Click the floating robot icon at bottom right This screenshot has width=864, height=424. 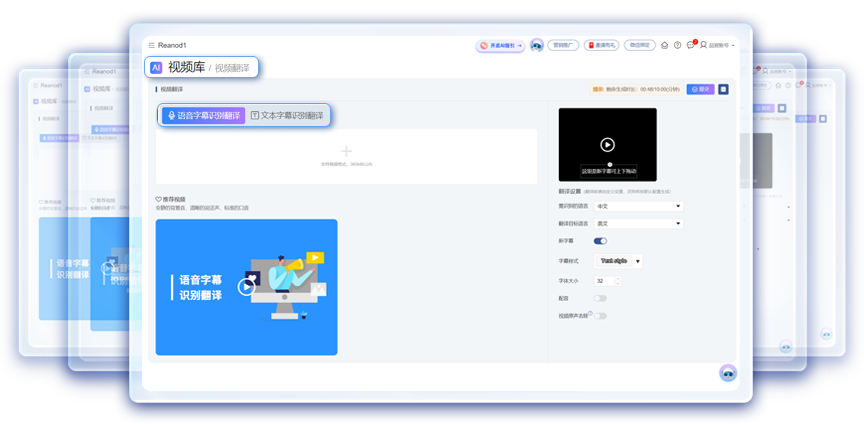(x=727, y=372)
